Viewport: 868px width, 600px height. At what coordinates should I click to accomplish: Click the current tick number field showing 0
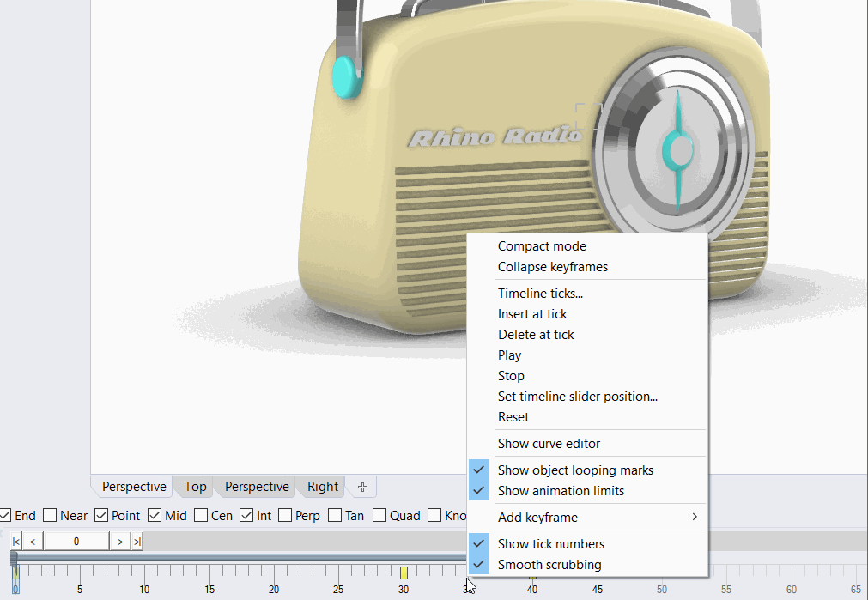coord(76,542)
